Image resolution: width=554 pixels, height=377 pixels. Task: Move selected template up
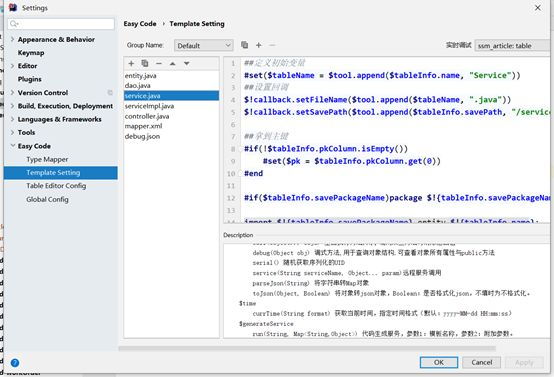(172, 64)
